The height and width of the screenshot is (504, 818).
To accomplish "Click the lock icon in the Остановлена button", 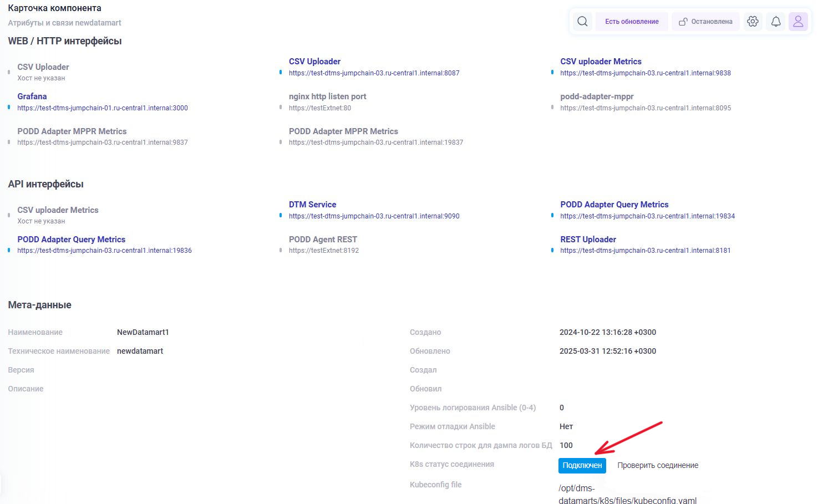I will click(x=683, y=22).
